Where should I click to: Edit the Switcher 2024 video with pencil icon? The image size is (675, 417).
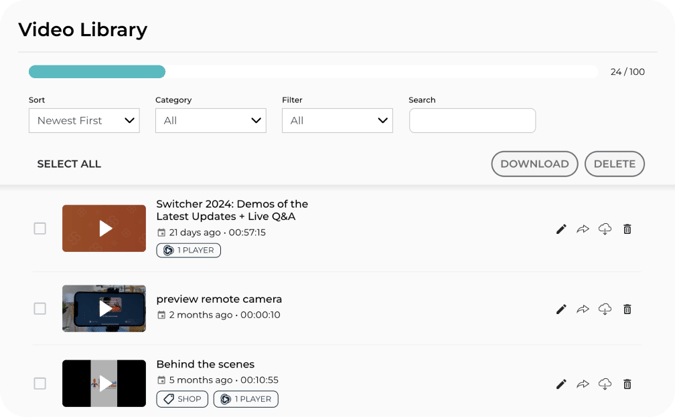pos(561,229)
